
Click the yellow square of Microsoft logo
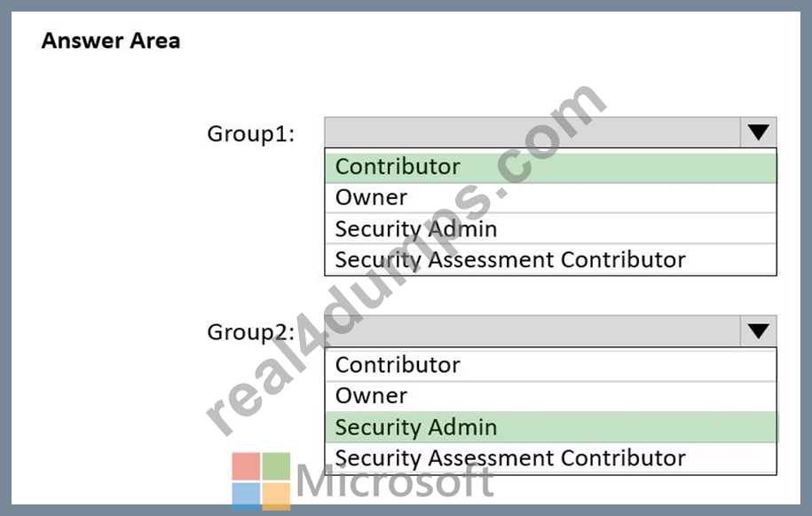(276, 496)
